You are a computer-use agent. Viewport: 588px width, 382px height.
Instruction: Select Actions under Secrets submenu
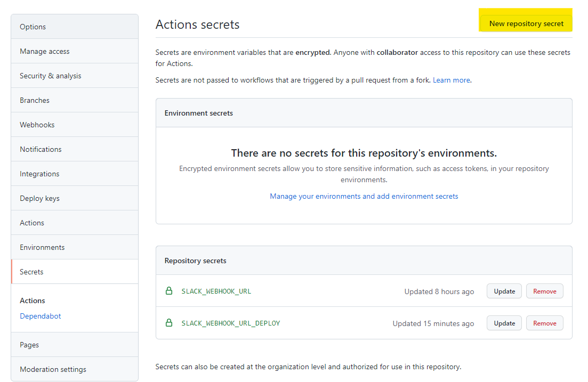click(x=32, y=300)
